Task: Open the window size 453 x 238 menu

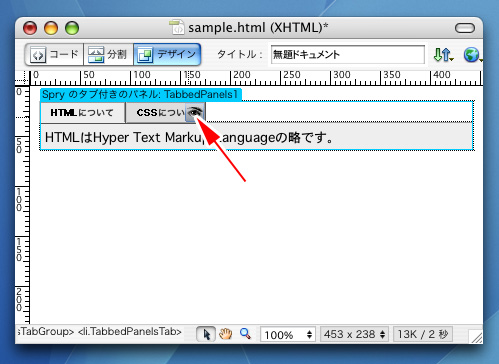Action: coord(355,334)
